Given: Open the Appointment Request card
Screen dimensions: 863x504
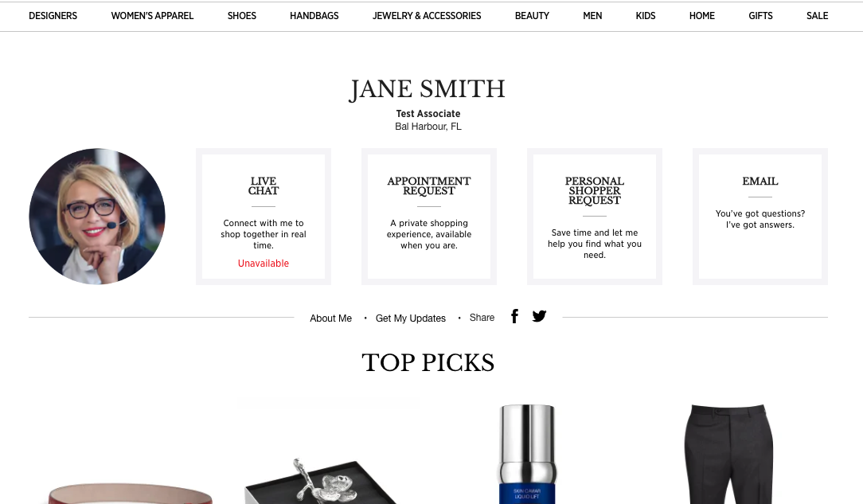Looking at the screenshot, I should pyautogui.click(x=429, y=217).
